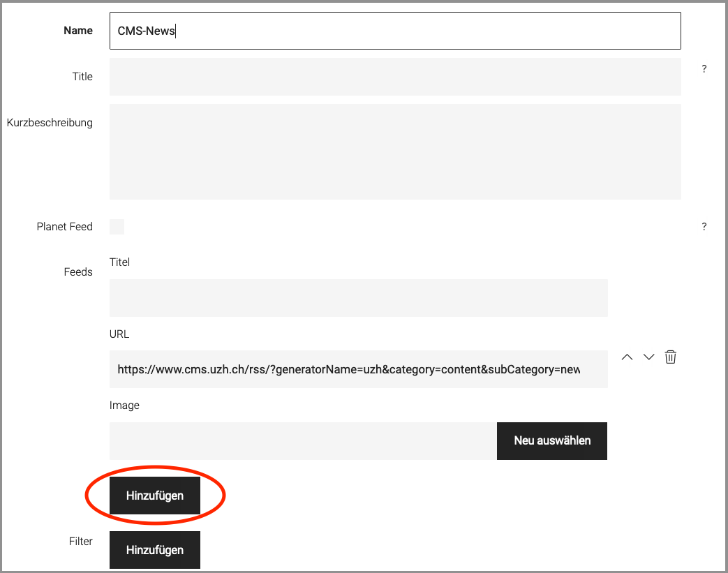Image resolution: width=728 pixels, height=573 pixels.
Task: Focus the empty Image path field
Action: 303,441
